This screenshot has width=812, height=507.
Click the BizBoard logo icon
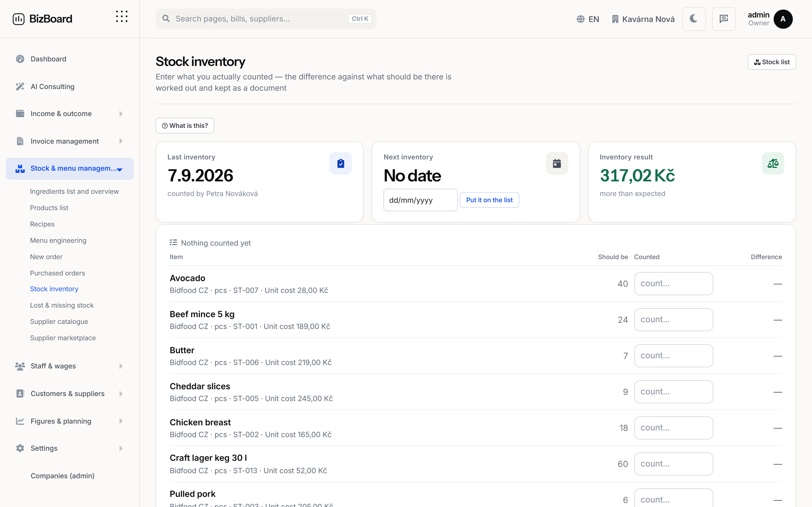tap(18, 19)
